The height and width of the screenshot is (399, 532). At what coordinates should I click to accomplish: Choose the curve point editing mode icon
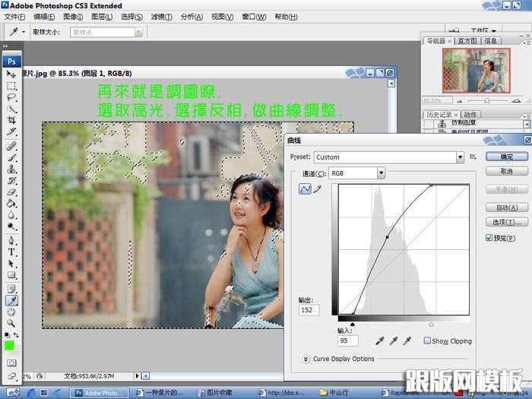coord(304,189)
